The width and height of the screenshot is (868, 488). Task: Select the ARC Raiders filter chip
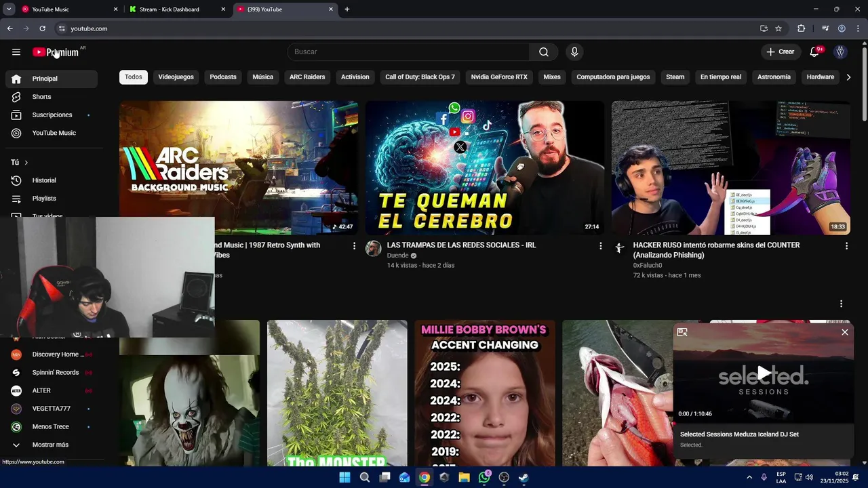click(x=307, y=77)
